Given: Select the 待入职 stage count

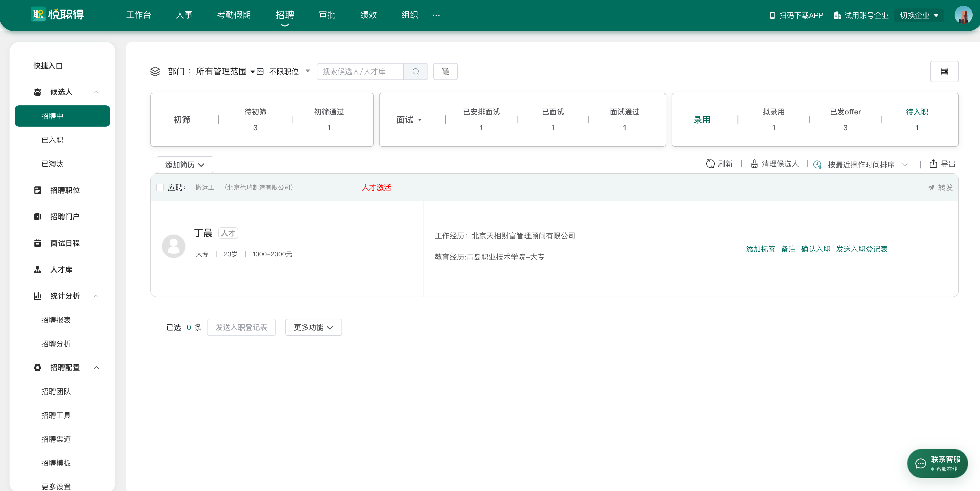Looking at the screenshot, I should [x=917, y=119].
